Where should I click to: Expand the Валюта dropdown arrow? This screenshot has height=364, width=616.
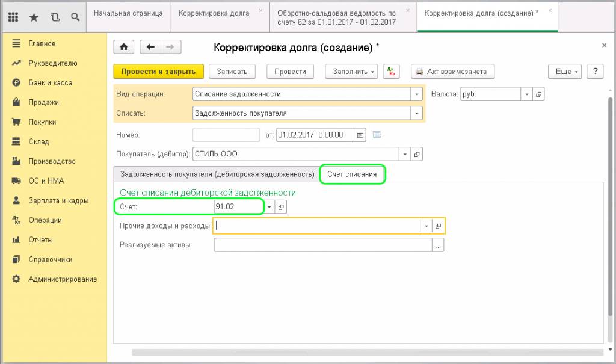pos(527,94)
